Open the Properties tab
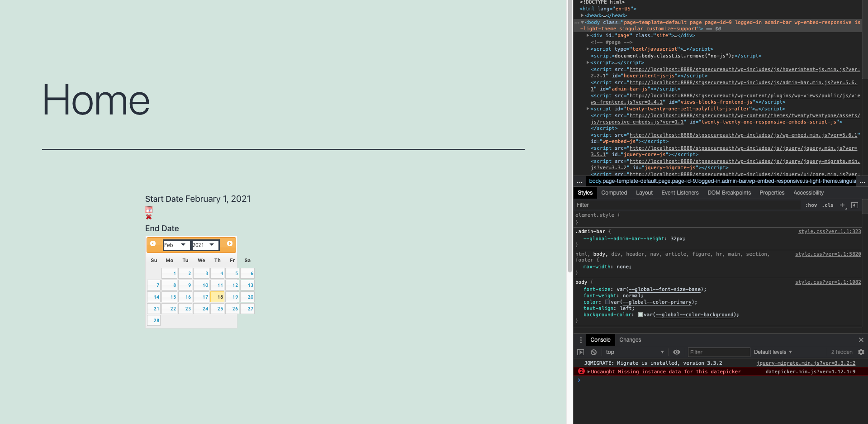This screenshot has width=868, height=424. pos(772,193)
